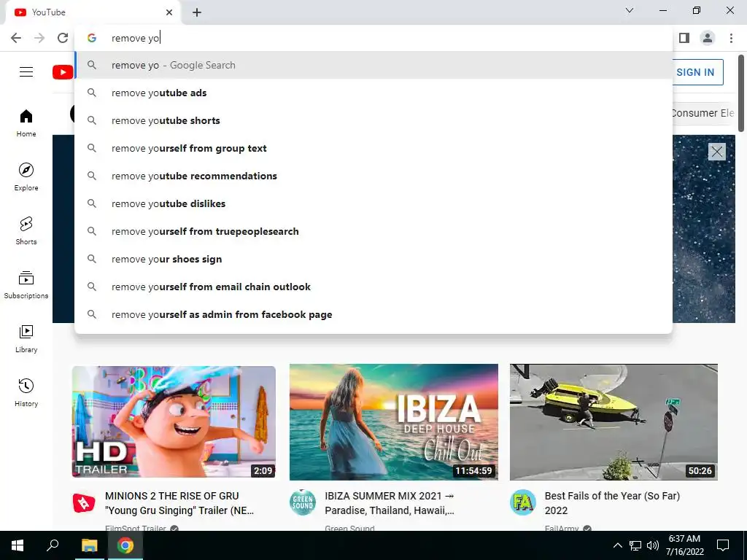Open the YouTube hamburger guide menu
Image resolution: width=747 pixels, height=560 pixels.
point(26,72)
